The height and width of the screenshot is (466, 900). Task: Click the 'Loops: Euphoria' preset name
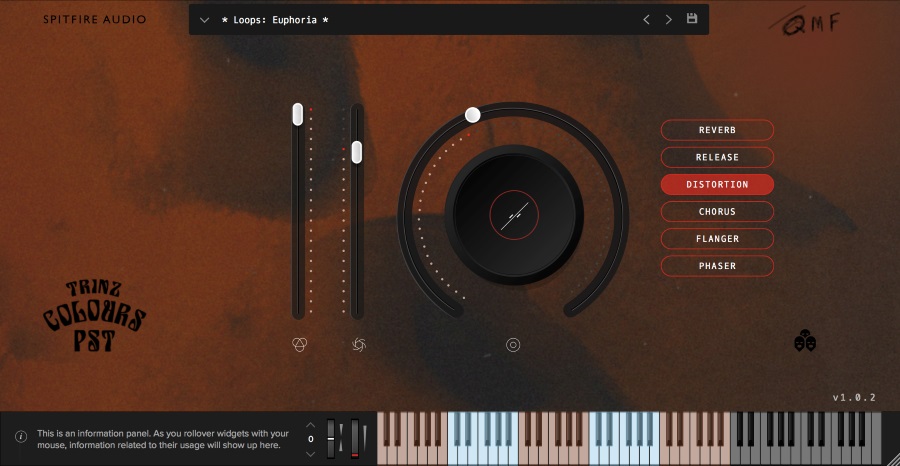[x=275, y=20]
